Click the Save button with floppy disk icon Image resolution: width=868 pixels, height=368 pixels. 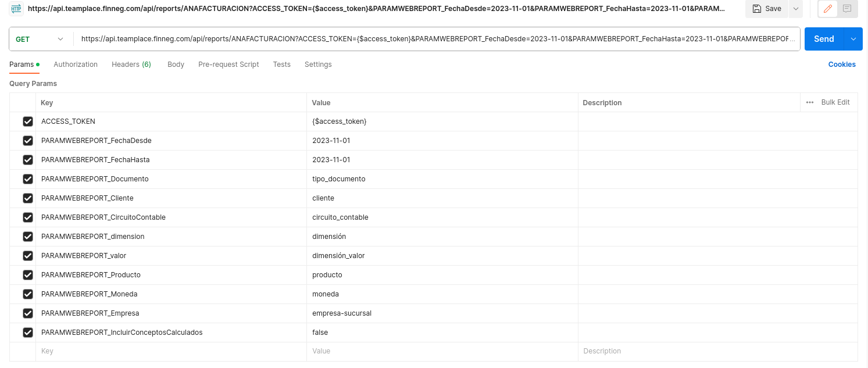pyautogui.click(x=767, y=9)
